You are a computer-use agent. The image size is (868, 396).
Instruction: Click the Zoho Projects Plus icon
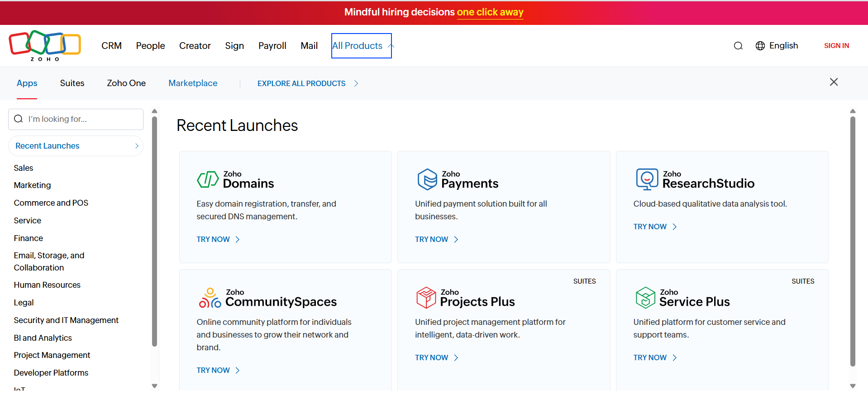(426, 298)
